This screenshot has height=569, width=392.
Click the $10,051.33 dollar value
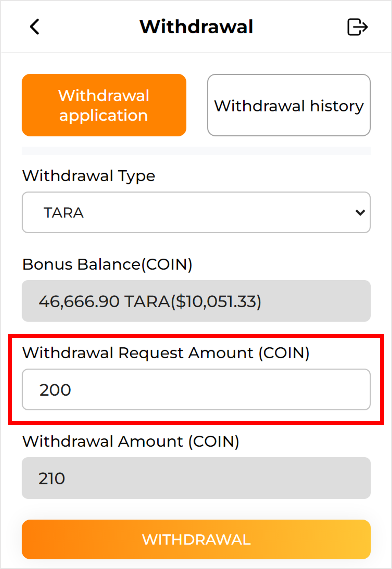(216, 301)
